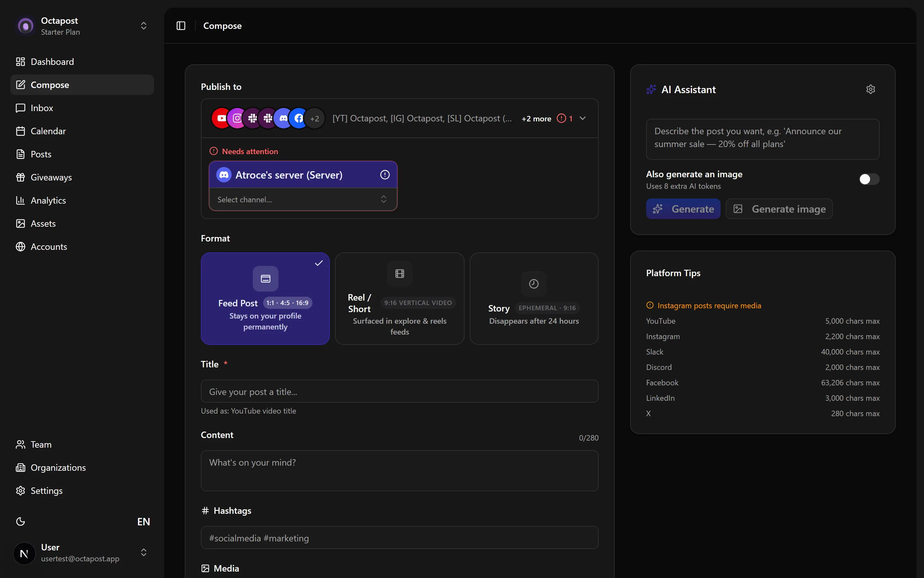Open the Giveaways page
Viewport: 924px width, 578px height.
(x=82, y=177)
